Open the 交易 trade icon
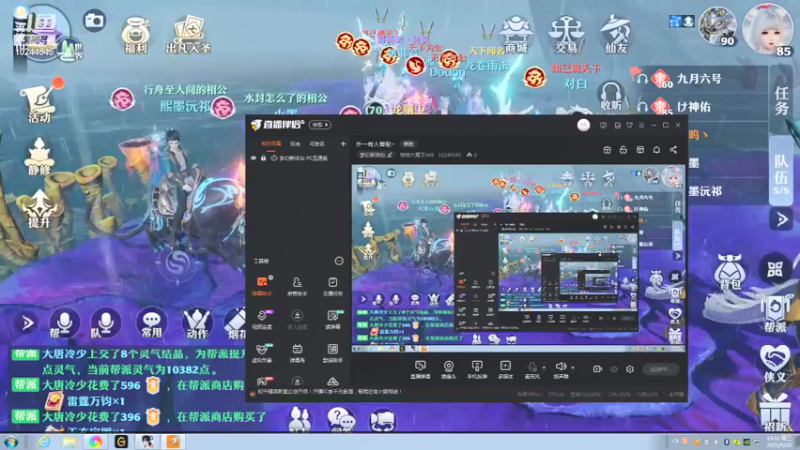 tap(566, 34)
